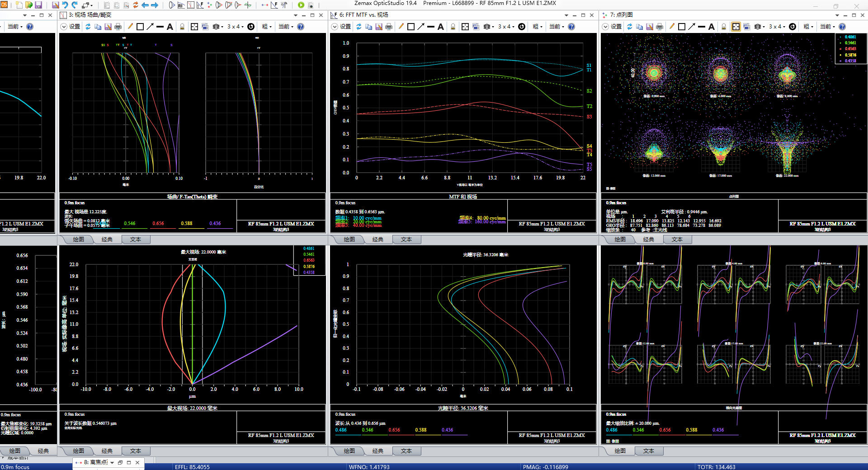Go to the previous window with blue back arrow
The width and height of the screenshot is (868, 470).
click(x=145, y=5)
